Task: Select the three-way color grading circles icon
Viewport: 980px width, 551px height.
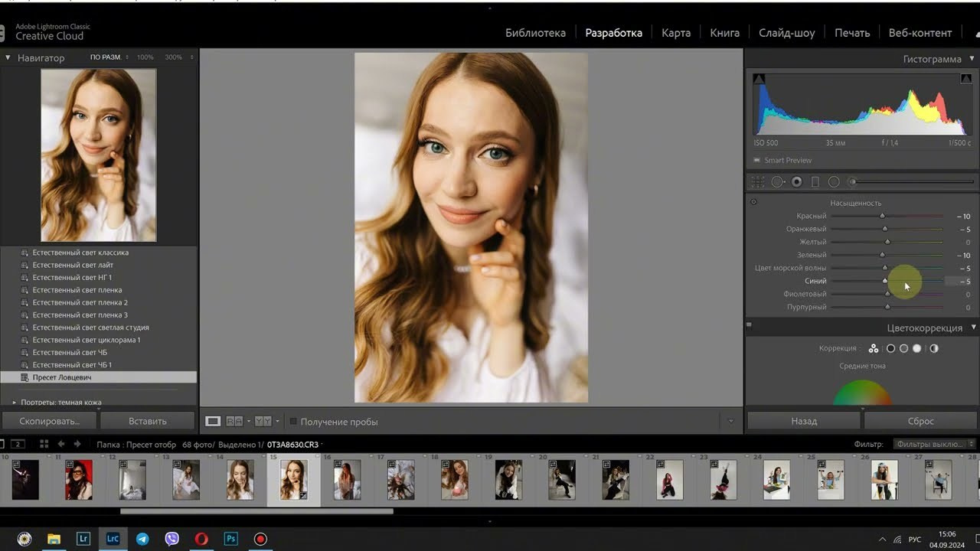Action: [x=874, y=349]
